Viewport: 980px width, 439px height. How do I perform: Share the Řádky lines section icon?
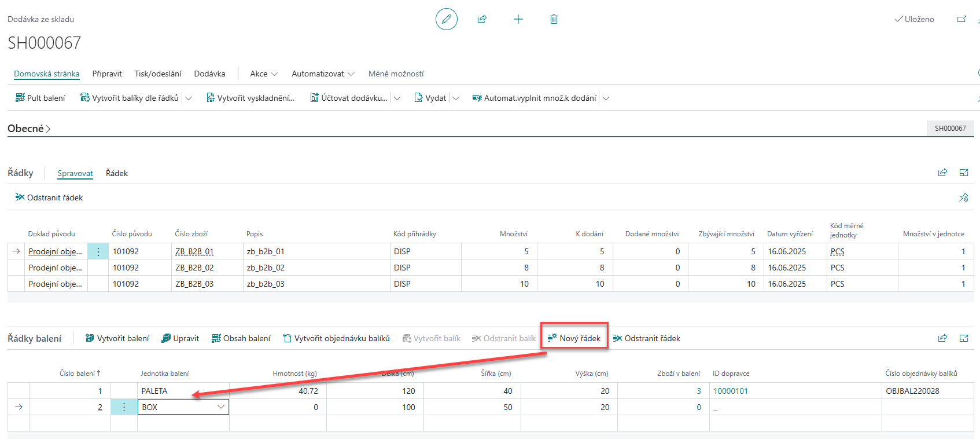tap(942, 173)
